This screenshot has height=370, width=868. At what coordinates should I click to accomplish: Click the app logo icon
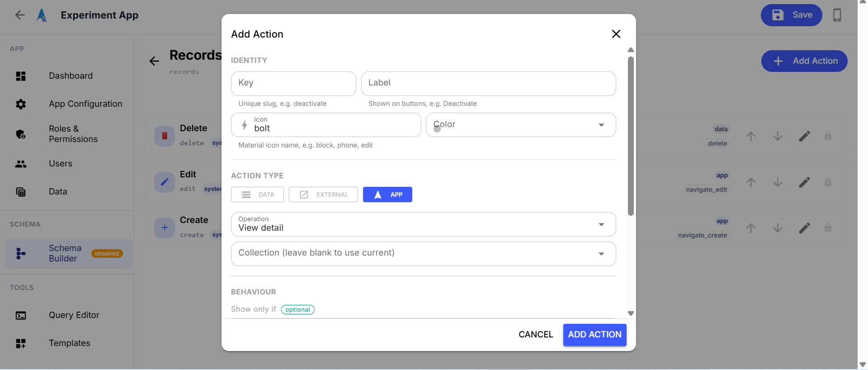[42, 15]
